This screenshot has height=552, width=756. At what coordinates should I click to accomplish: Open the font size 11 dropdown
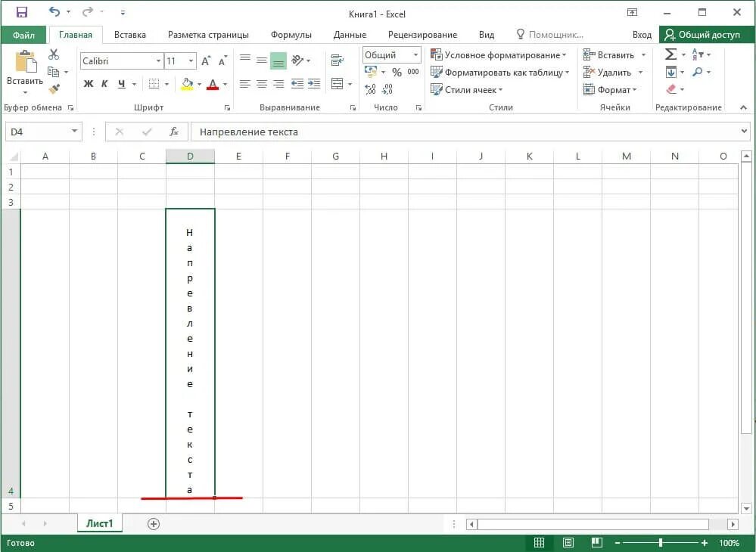pos(191,61)
